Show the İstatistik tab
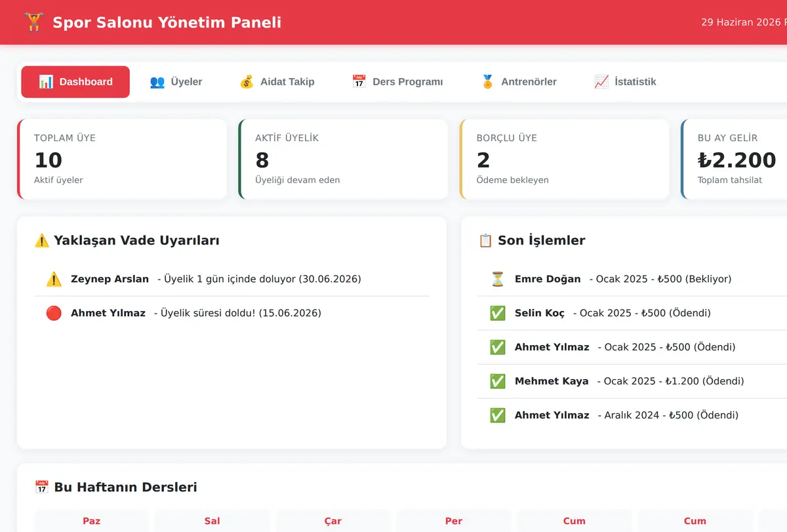The width and height of the screenshot is (787, 532). pyautogui.click(x=625, y=82)
